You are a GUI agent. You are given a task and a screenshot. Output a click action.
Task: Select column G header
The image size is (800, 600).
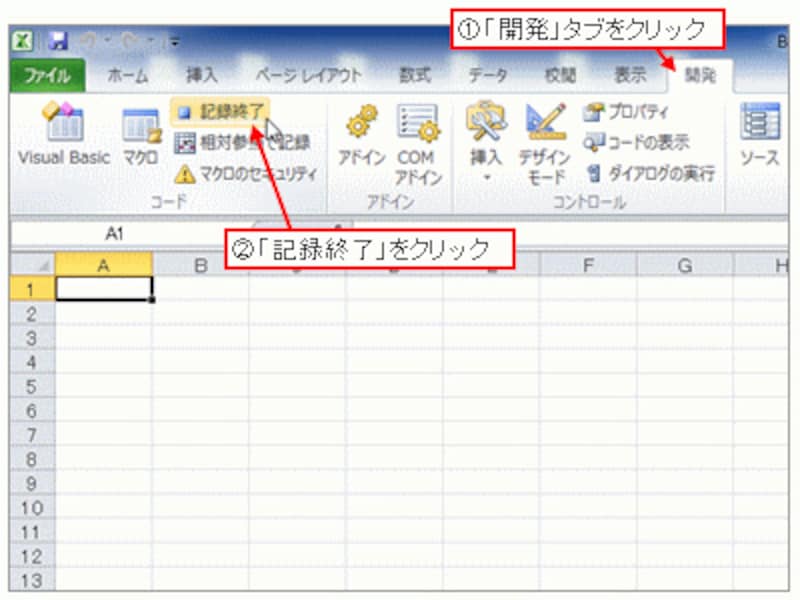click(x=685, y=265)
